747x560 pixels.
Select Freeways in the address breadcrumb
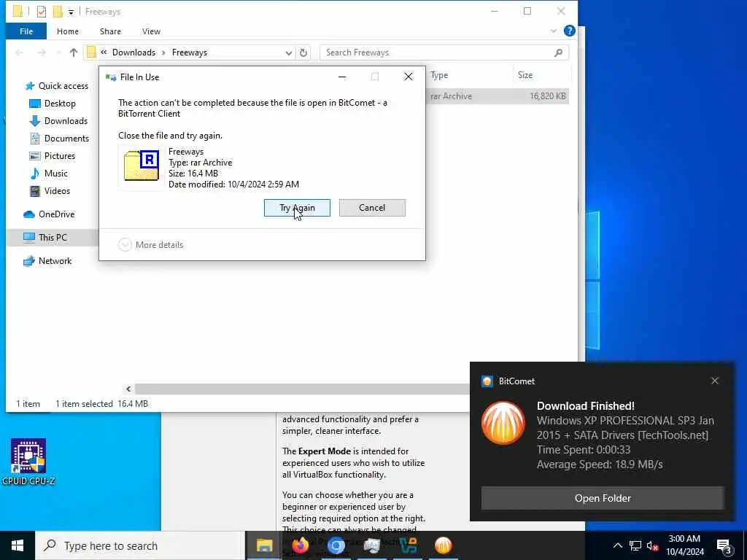[190, 52]
